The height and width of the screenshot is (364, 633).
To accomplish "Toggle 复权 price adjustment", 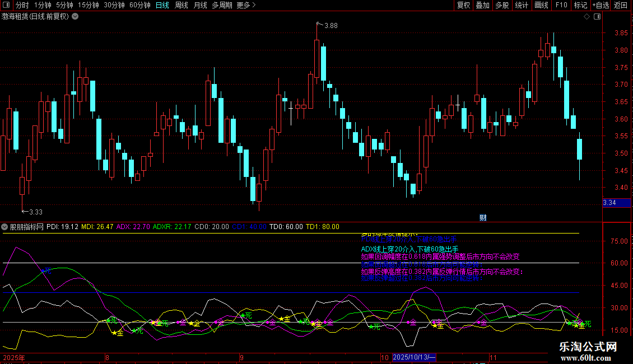I will coord(463,6).
